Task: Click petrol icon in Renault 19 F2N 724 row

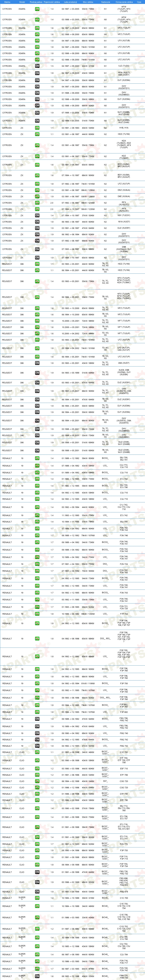Action: (37, 564)
